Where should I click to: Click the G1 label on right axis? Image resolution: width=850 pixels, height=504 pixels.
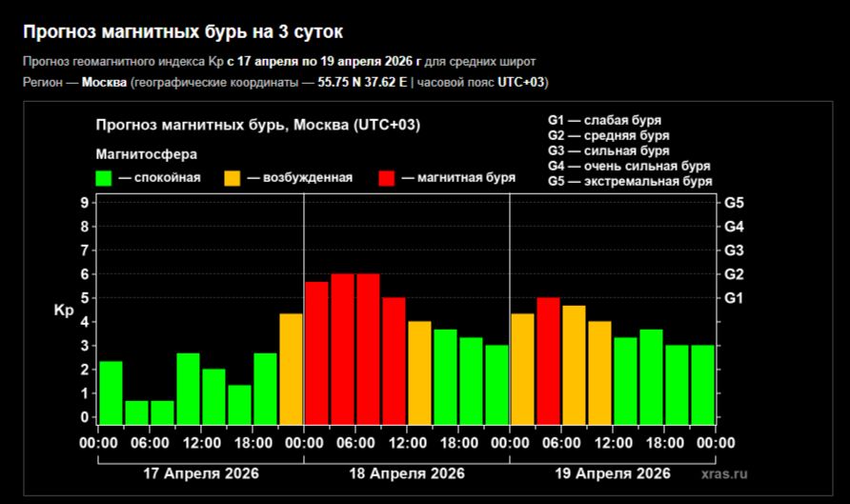(734, 298)
